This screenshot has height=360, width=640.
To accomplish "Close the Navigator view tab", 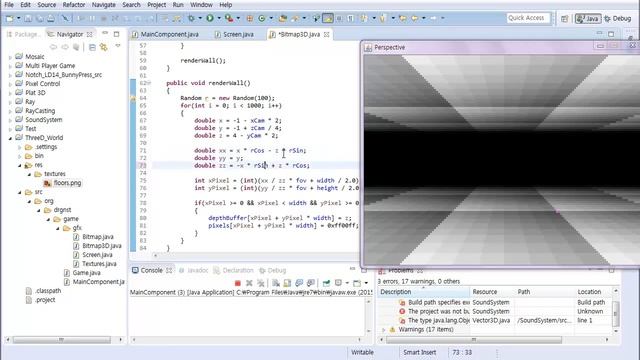I will pyautogui.click(x=89, y=35).
